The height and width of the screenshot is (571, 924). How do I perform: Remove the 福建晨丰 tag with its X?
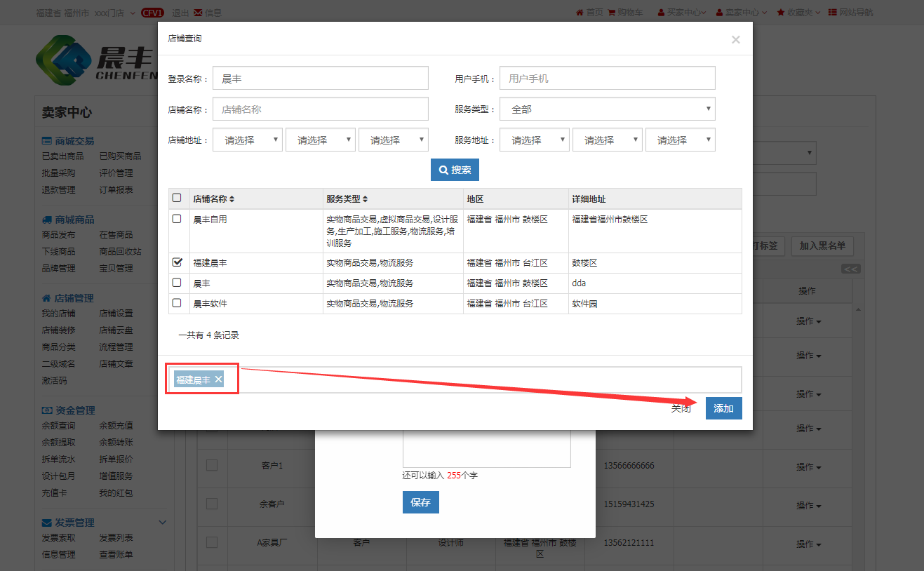[218, 379]
